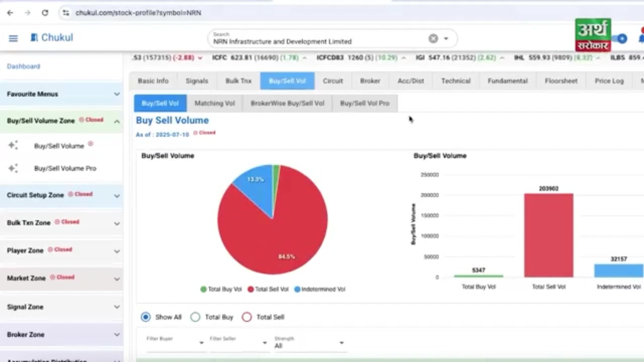The height and width of the screenshot is (362, 644).
Task: Click the sparkle icon beside Buy/Sell Volume Pro
Action: (13, 168)
